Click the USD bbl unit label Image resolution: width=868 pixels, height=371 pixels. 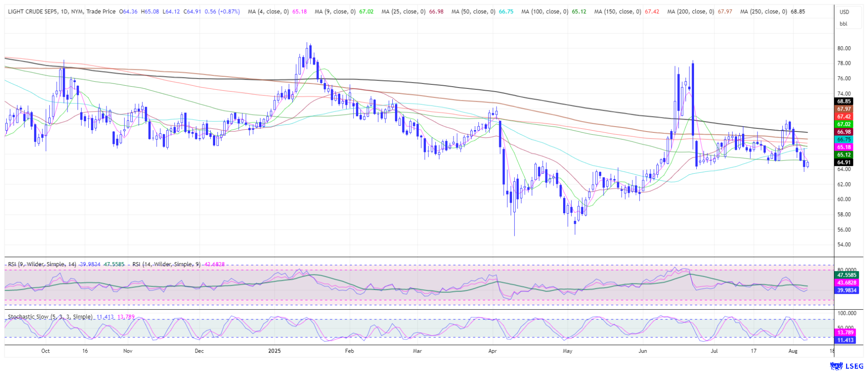click(x=844, y=18)
